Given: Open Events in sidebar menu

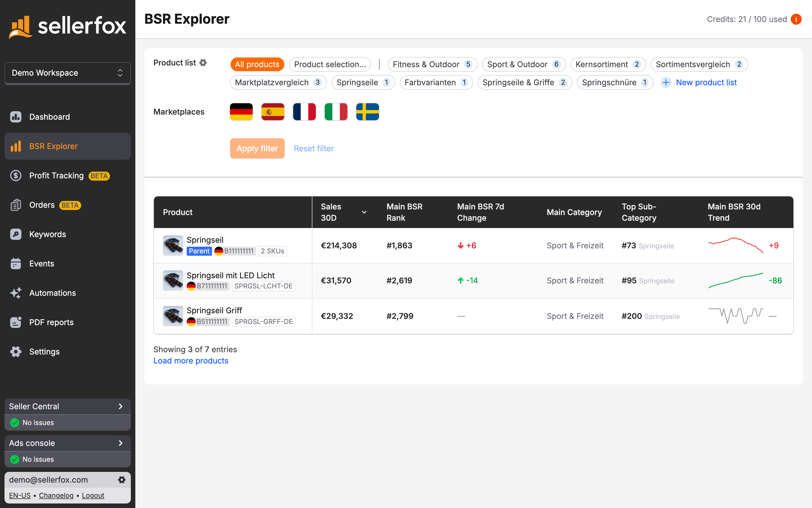Looking at the screenshot, I should tap(67, 263).
